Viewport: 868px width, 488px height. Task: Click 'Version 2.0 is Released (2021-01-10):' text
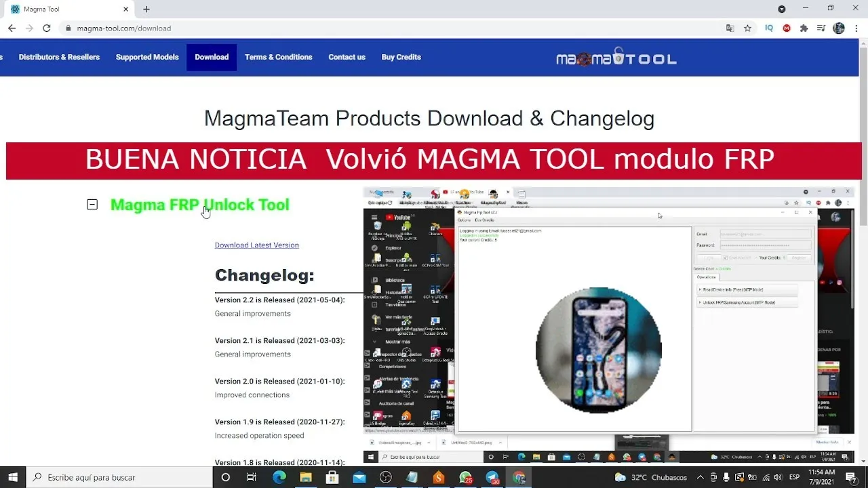[280, 381]
